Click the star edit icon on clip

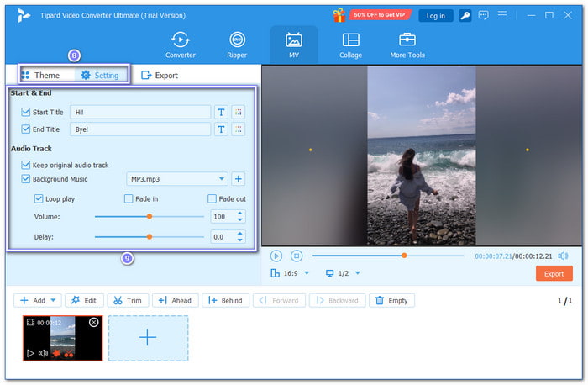coord(56,353)
